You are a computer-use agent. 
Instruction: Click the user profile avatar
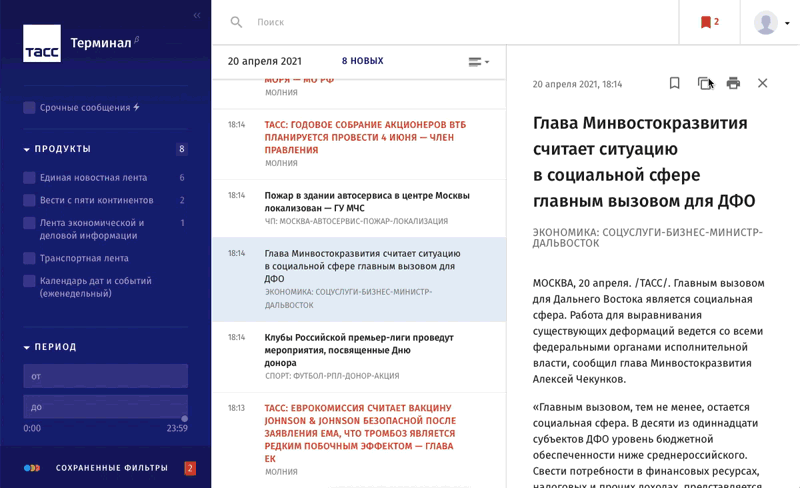point(766,23)
